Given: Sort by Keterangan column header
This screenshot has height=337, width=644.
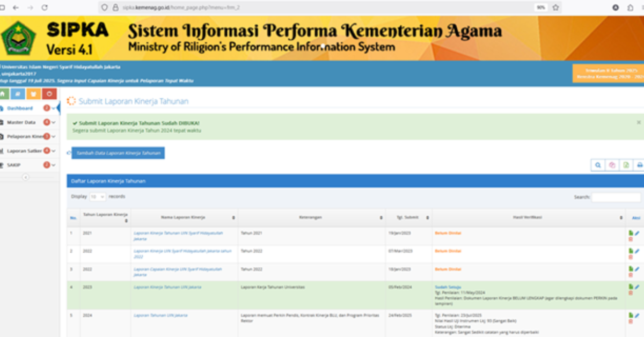Looking at the screenshot, I should pos(311,217).
